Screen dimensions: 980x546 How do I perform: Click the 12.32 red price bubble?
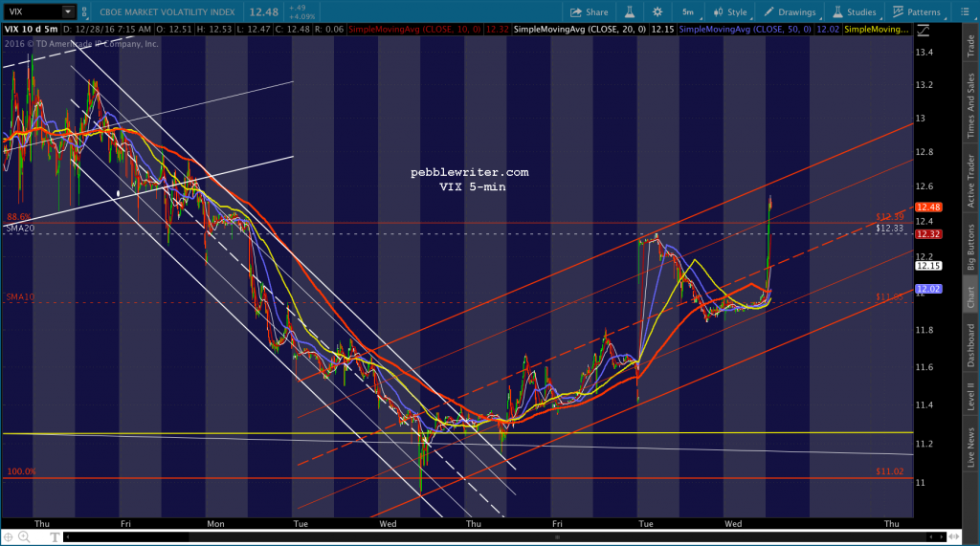tap(928, 234)
